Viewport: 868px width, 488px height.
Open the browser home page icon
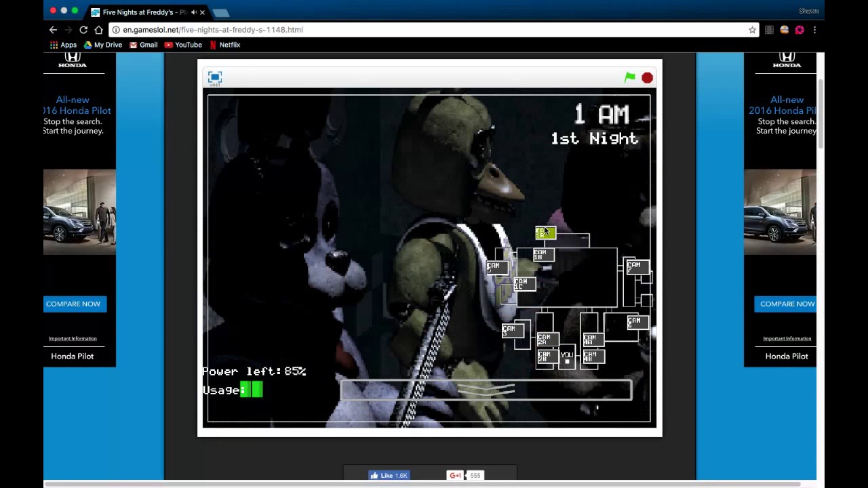coord(99,30)
